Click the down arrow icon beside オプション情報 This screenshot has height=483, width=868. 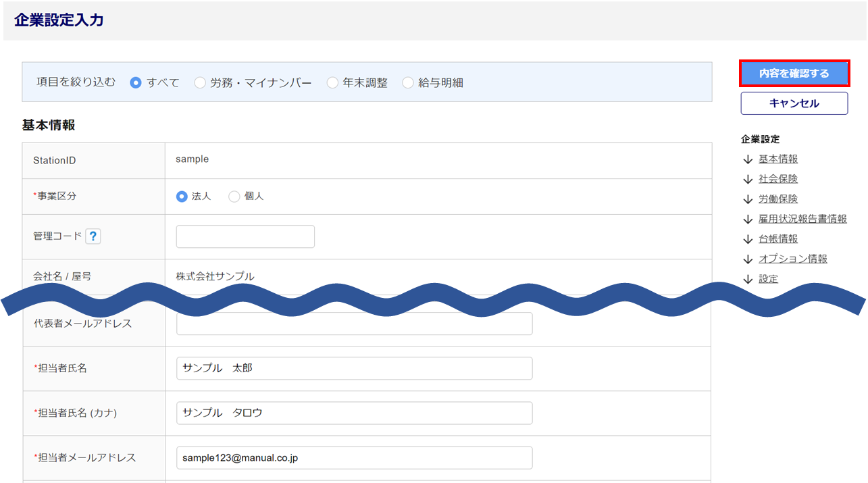pyautogui.click(x=747, y=259)
